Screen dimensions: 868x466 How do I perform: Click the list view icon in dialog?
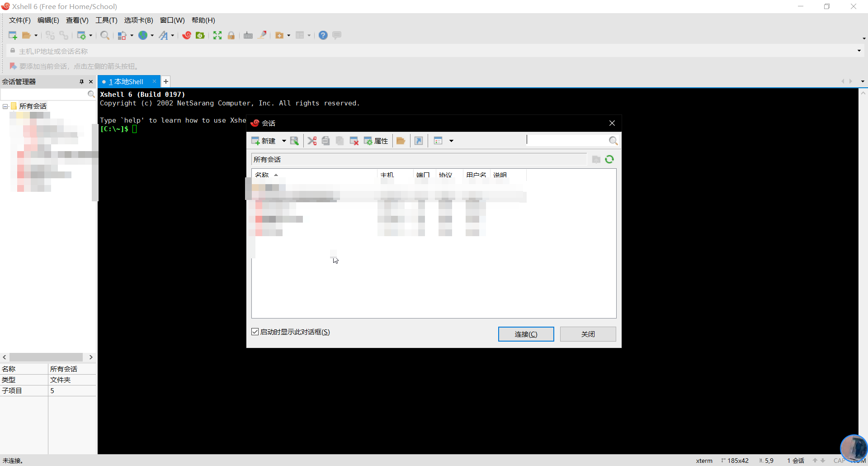438,141
